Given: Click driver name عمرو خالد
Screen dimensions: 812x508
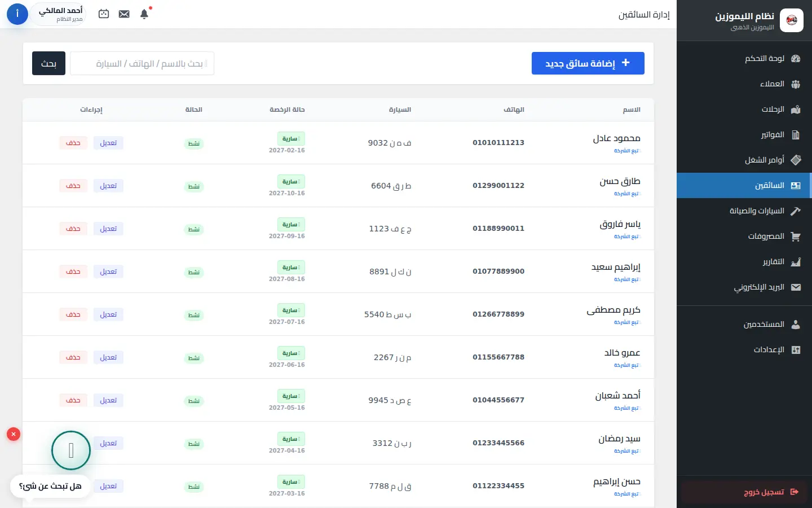Looking at the screenshot, I should click(622, 353).
